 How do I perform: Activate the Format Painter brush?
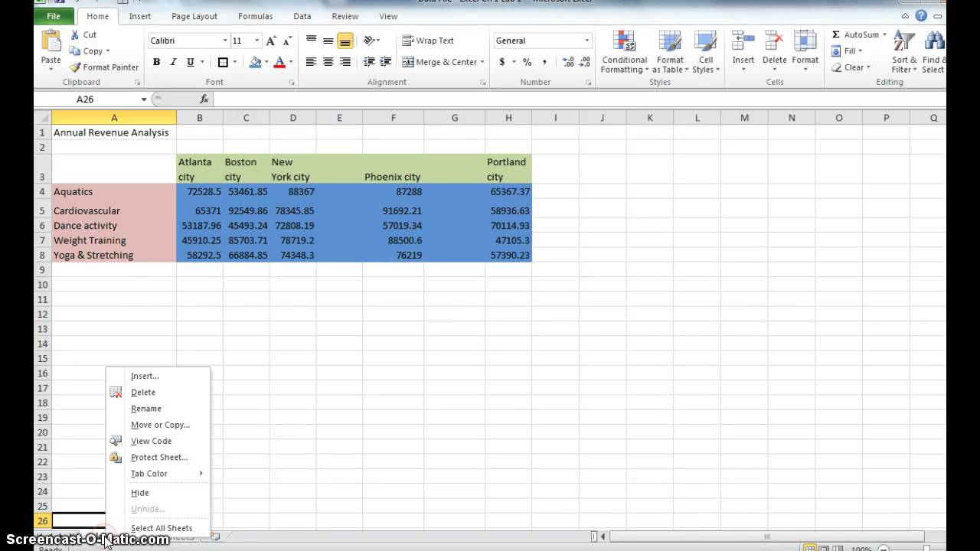coord(75,67)
